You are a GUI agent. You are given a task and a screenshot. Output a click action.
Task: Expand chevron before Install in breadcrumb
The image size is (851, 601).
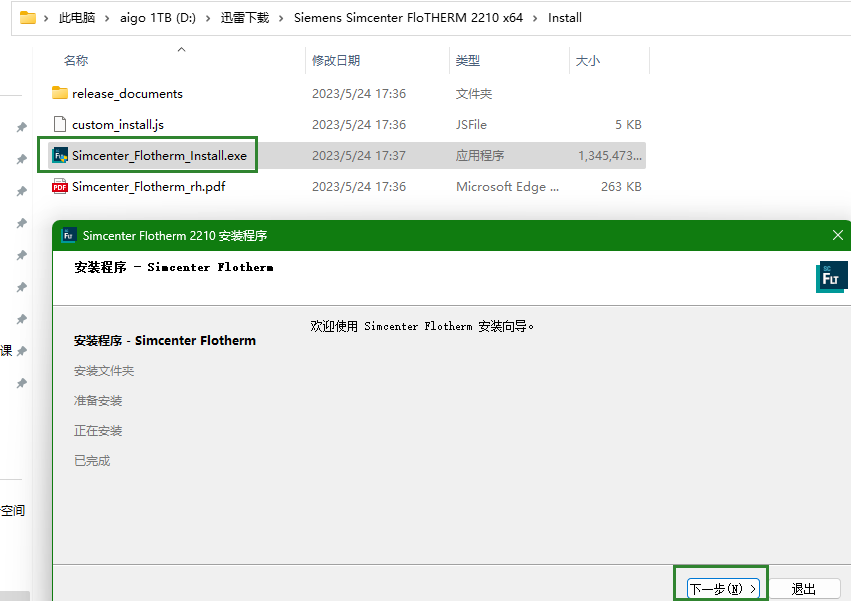(535, 18)
